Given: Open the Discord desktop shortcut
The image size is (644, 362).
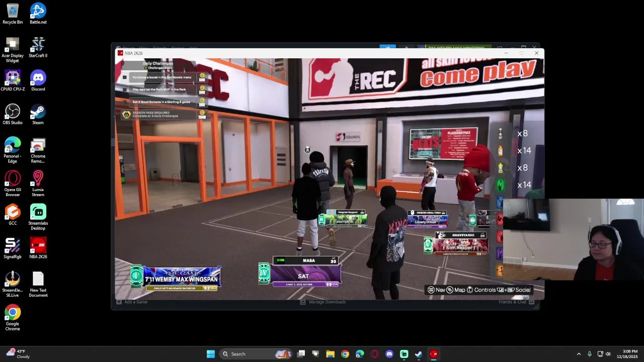Looking at the screenshot, I should coord(38,80).
